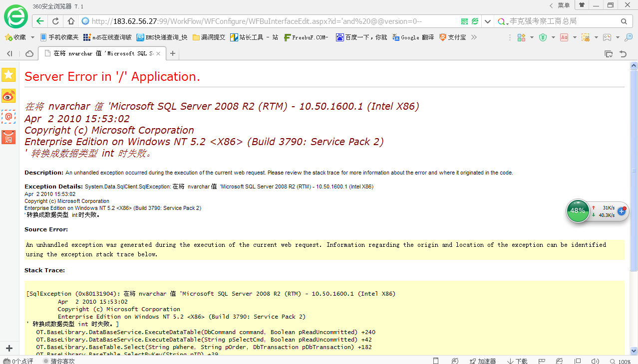Expand dropdown beside game controller icon
Screen dimensions: 638x364
(x=618, y=37)
